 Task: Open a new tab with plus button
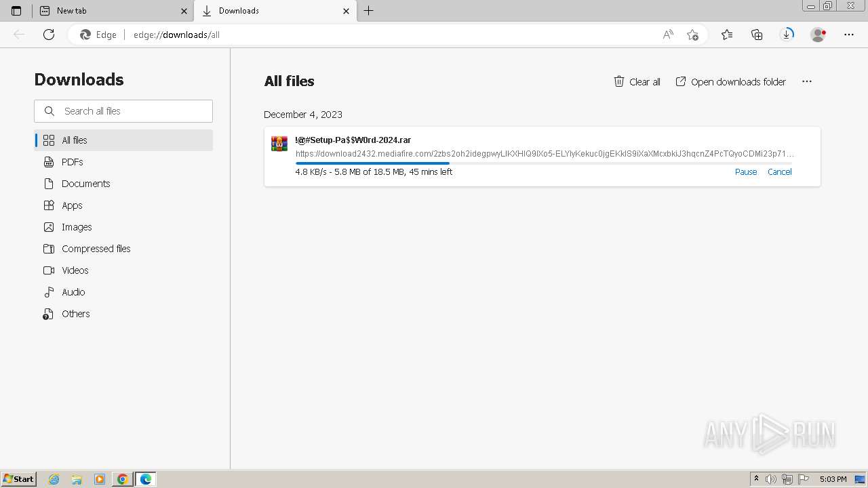369,11
